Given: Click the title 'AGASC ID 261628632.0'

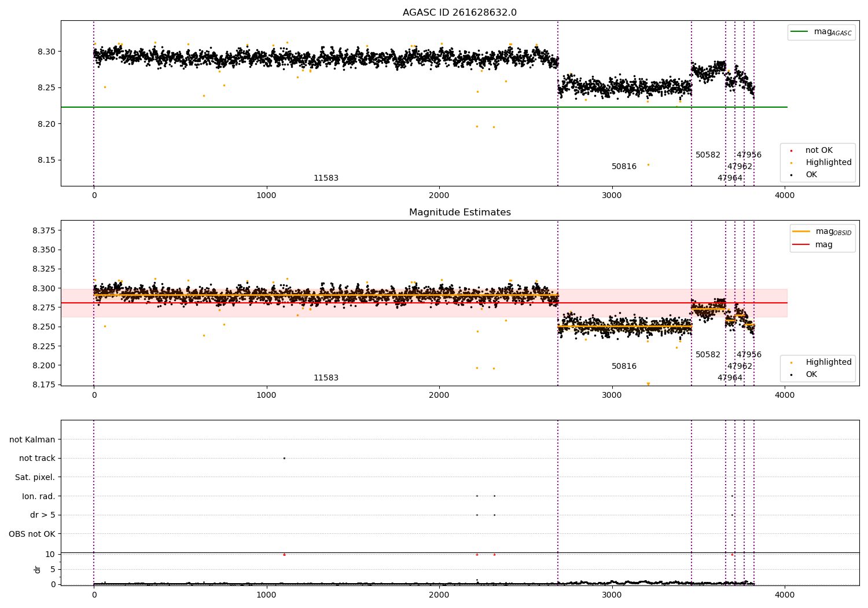Looking at the screenshot, I should click(459, 13).
